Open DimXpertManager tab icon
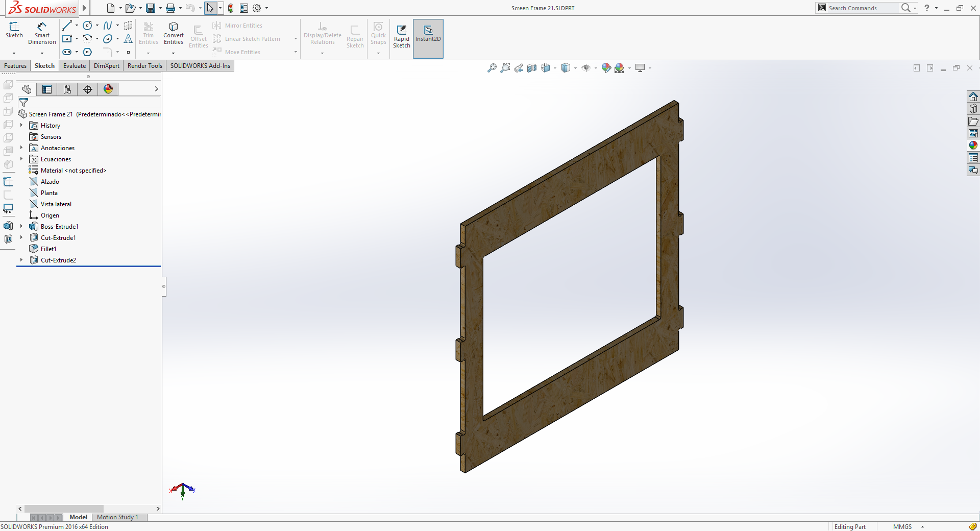Viewport: 980px width, 531px height. coord(88,89)
